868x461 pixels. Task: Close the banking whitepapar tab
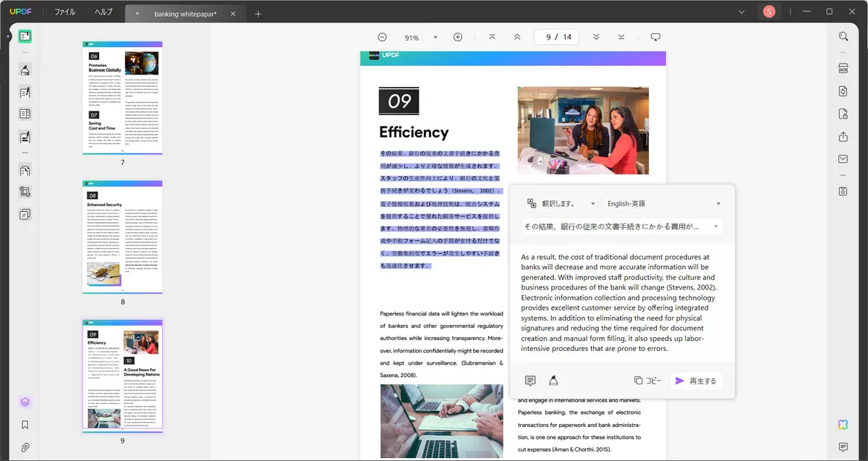coord(233,14)
